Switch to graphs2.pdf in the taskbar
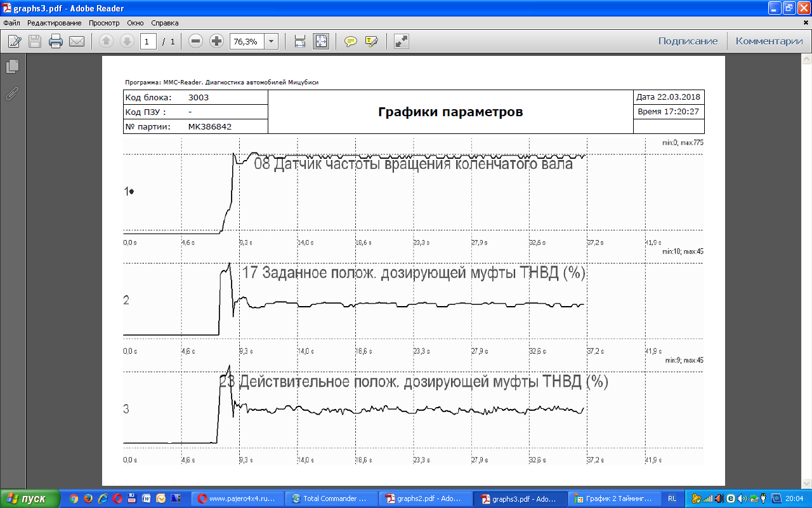Screen dimensions: 812x508 tap(425, 498)
